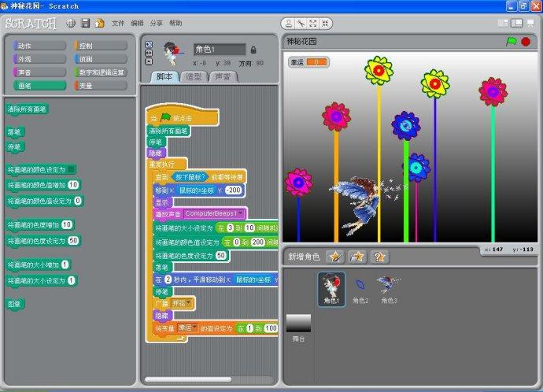The width and height of the screenshot is (543, 392).
Task: Click the 清除所有画笔 palette block
Action: click(27, 109)
